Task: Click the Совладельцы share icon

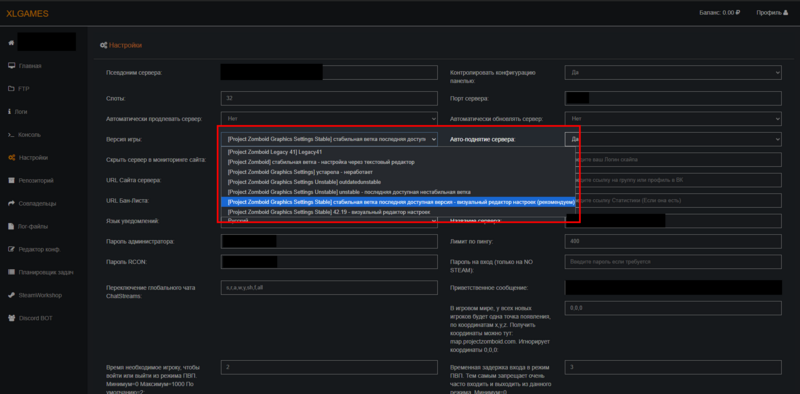Action: 11,203
